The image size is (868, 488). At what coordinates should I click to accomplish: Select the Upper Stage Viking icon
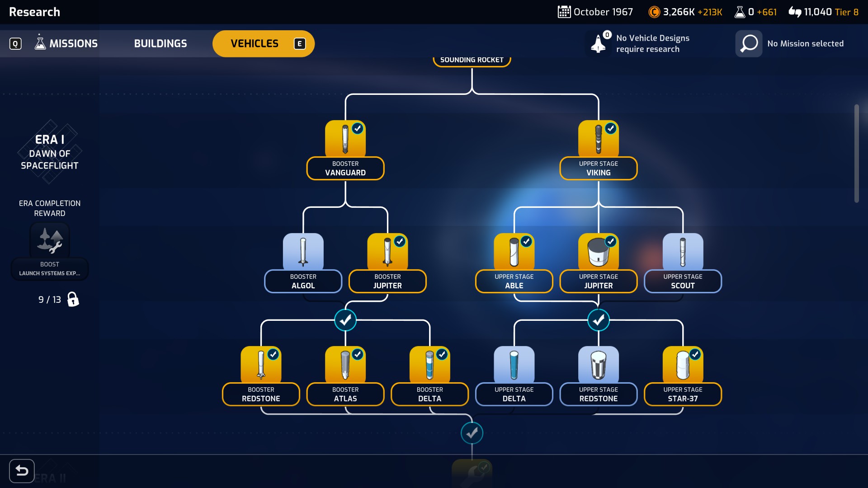click(x=598, y=139)
